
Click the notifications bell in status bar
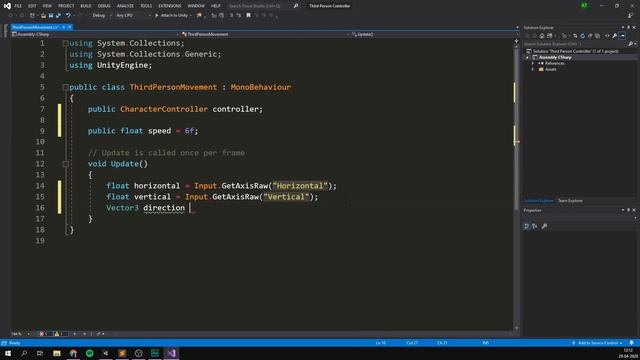[x=631, y=343]
